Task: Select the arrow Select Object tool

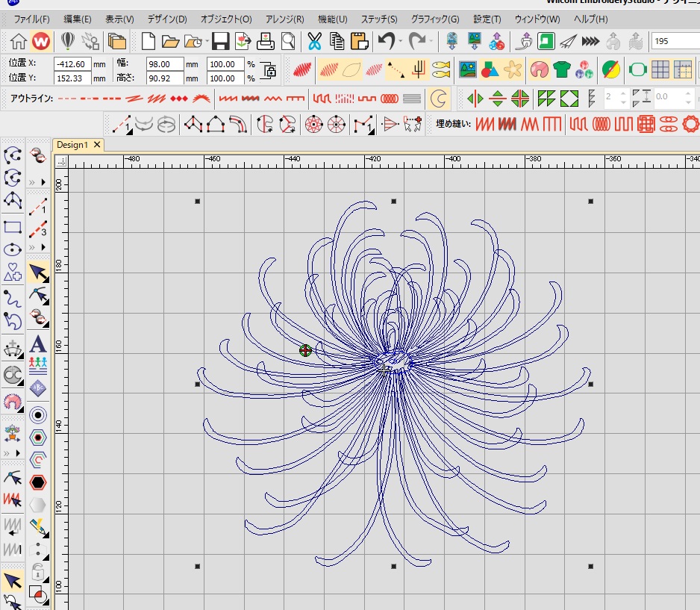Action: [38, 272]
